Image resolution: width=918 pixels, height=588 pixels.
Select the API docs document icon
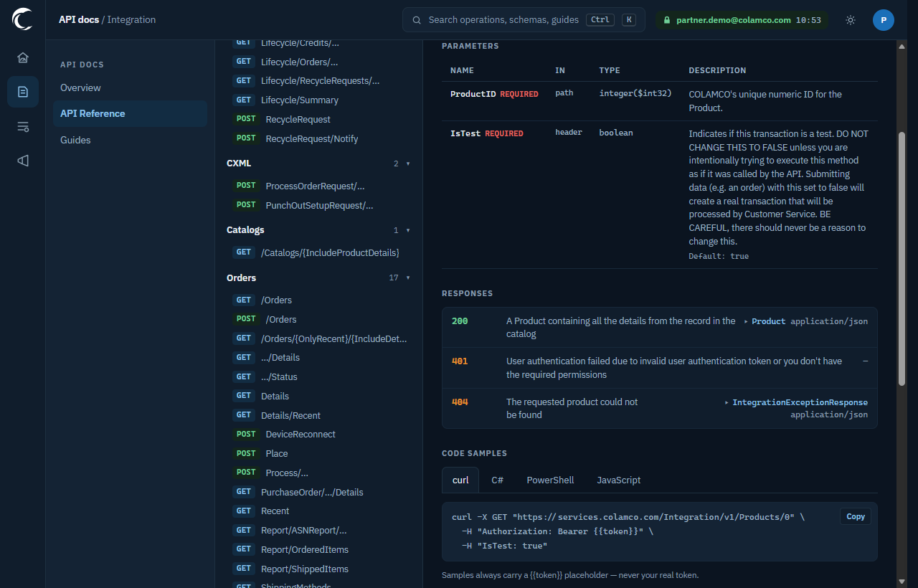(x=23, y=92)
